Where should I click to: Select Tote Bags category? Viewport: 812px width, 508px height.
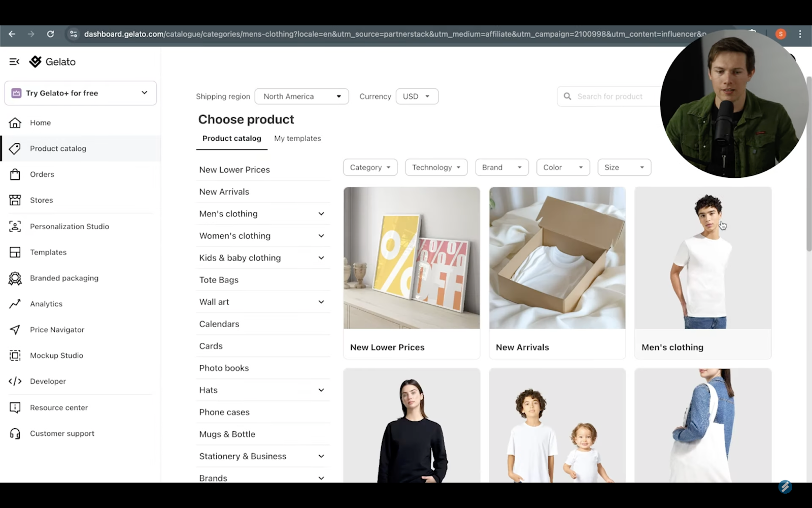[x=219, y=280]
